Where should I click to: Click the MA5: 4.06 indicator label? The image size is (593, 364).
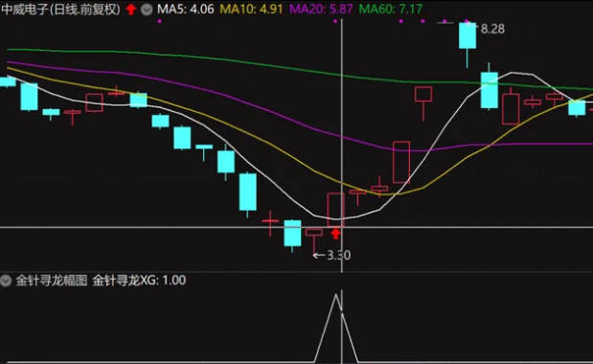[x=185, y=9]
